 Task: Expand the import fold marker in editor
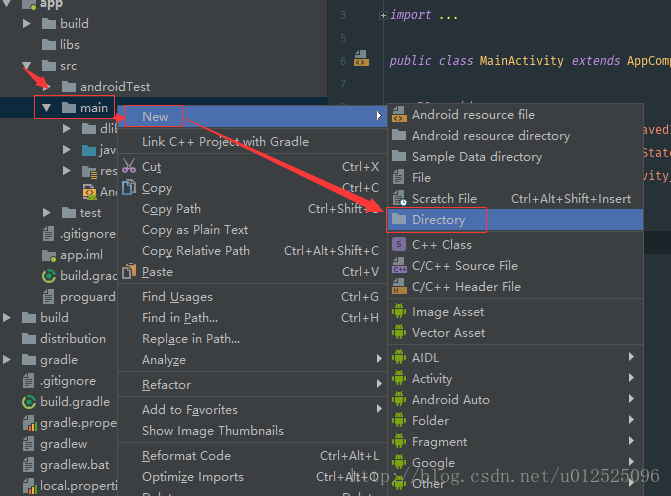tap(383, 15)
